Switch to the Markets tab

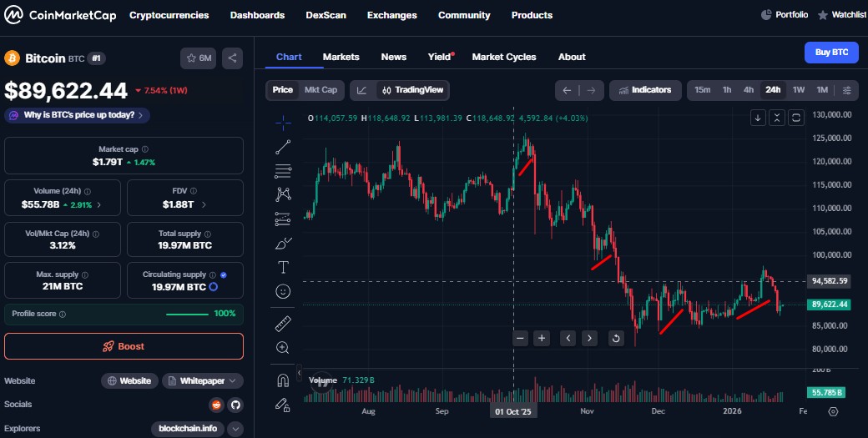pos(341,57)
